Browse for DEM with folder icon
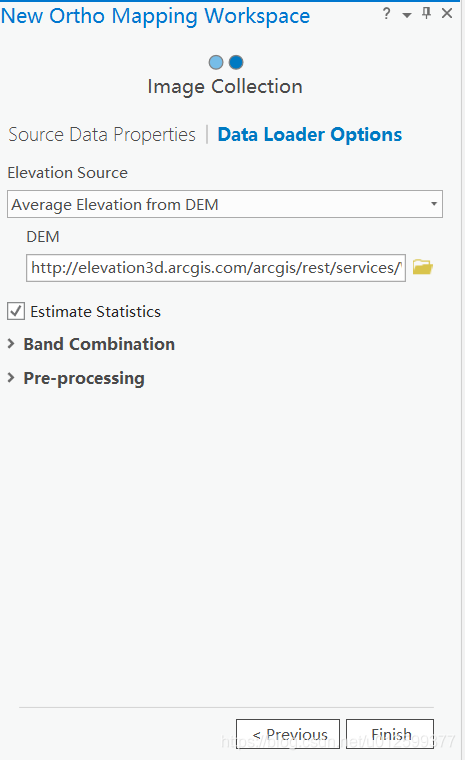465x760 pixels. pos(422,267)
